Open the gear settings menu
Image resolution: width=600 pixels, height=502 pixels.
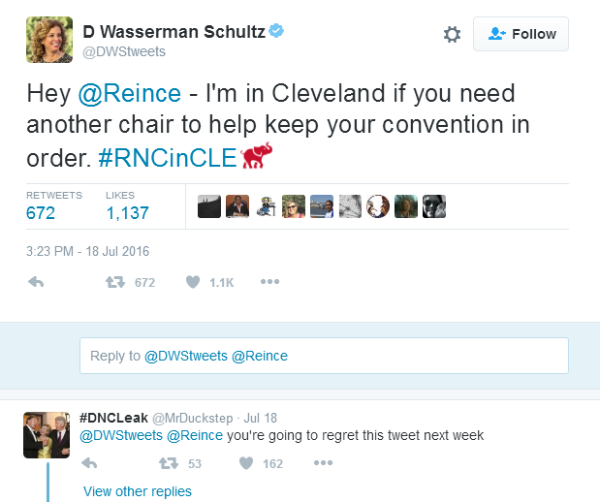click(452, 34)
